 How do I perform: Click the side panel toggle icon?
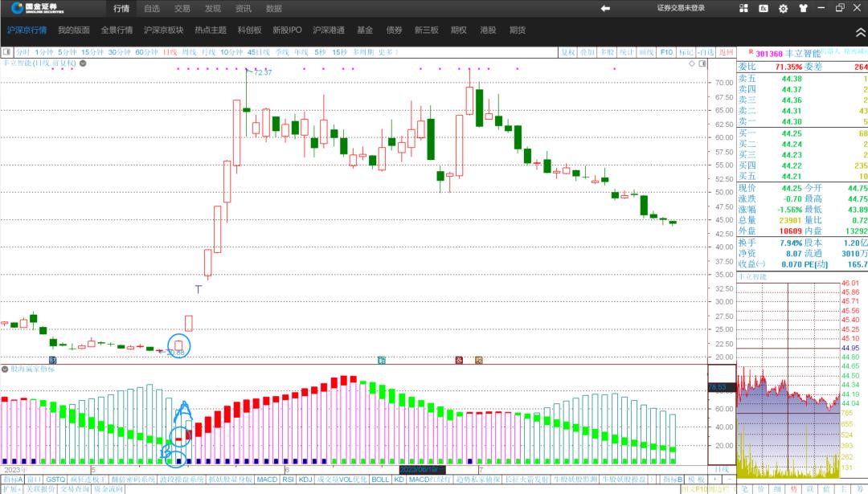[x=702, y=63]
